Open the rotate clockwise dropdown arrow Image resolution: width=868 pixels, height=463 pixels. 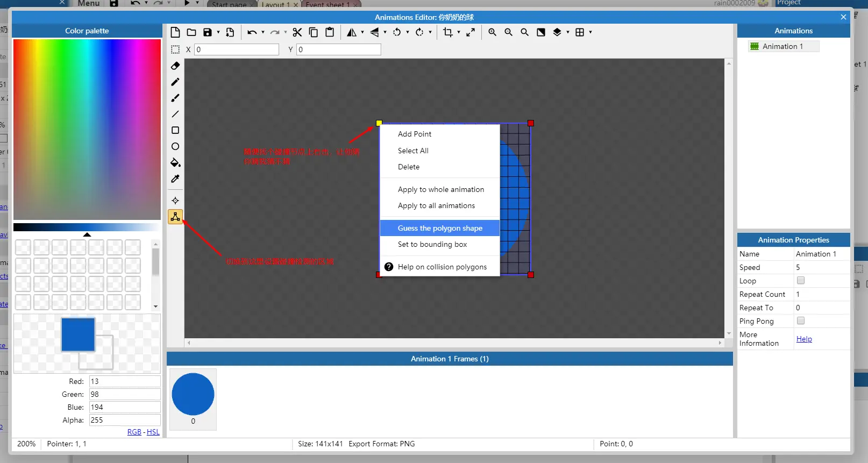430,32
